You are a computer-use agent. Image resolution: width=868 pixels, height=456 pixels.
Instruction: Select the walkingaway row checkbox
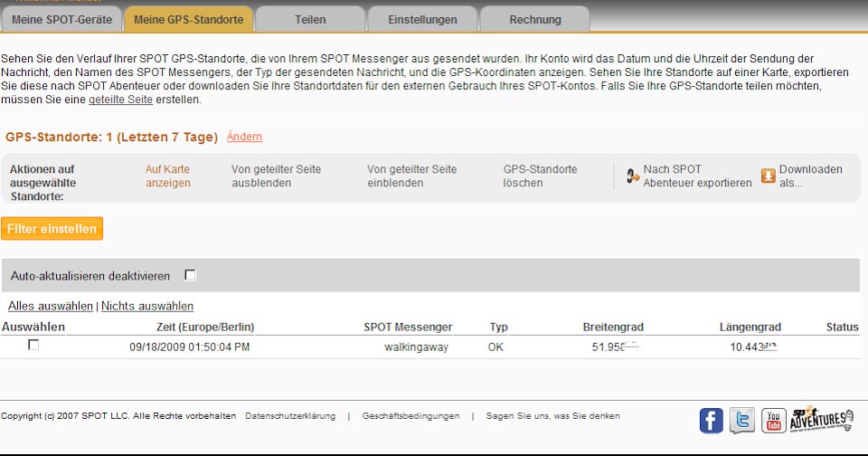click(x=33, y=346)
